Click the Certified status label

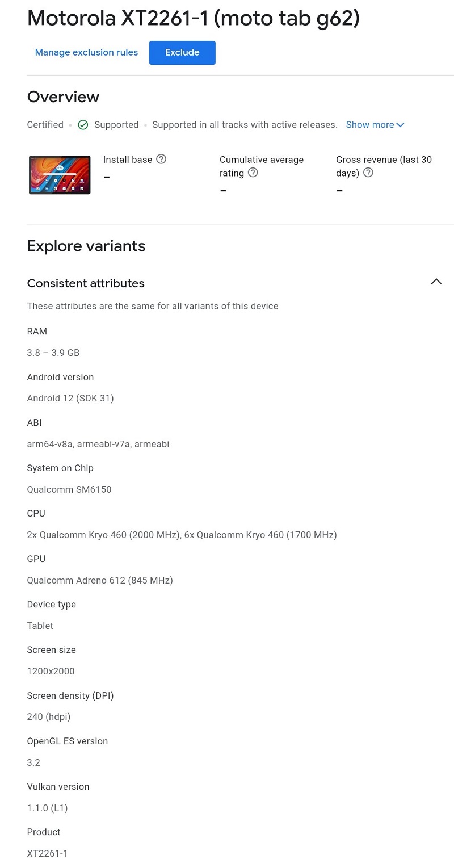45,125
